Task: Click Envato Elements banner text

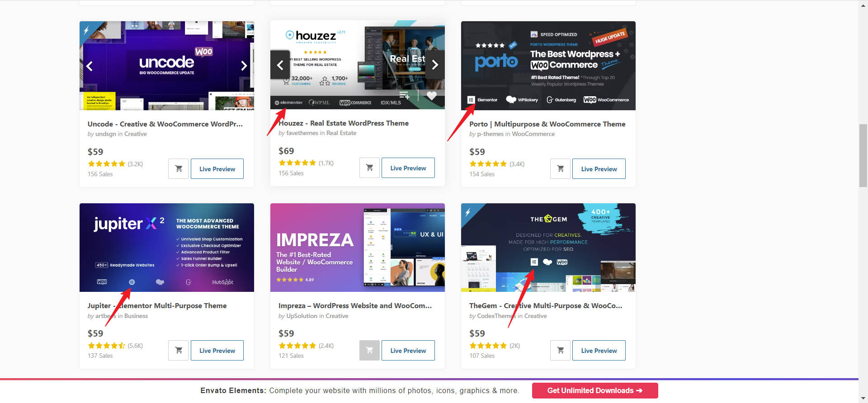Action: pyautogui.click(x=360, y=390)
